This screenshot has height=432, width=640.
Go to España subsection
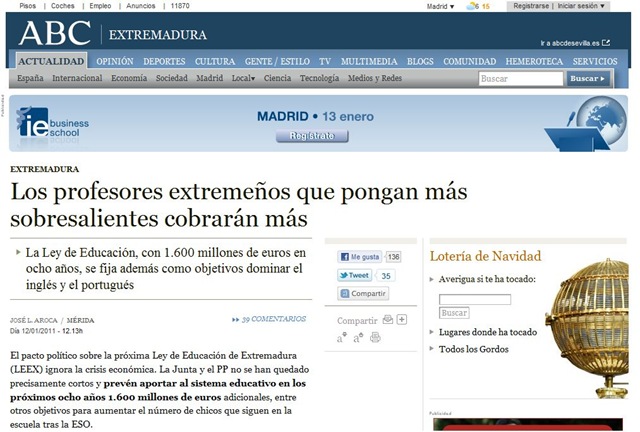click(x=30, y=78)
